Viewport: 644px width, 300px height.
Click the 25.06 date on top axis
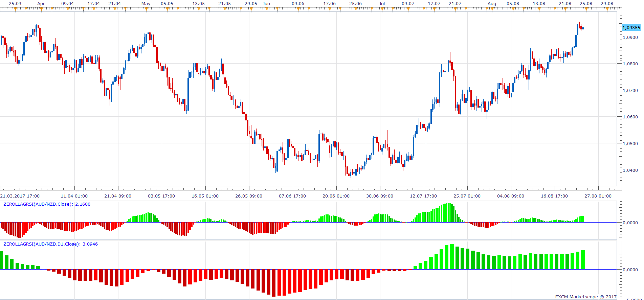356,4
